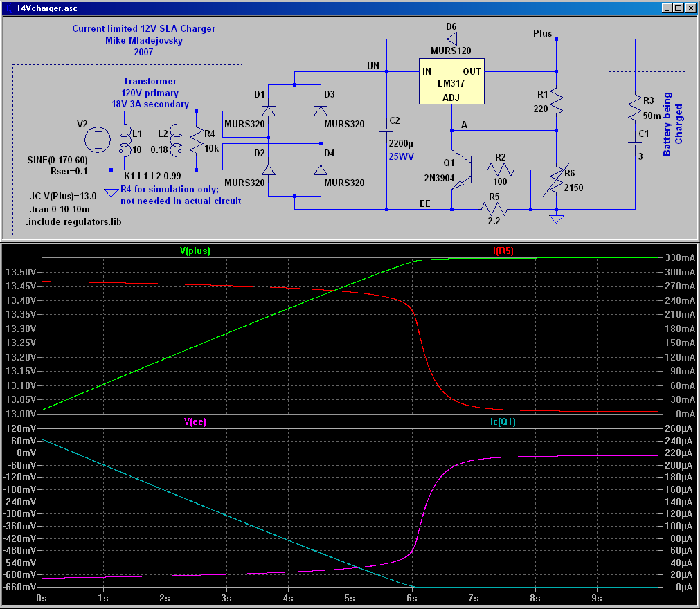Viewport: 700px width, 609px height.
Task: Click the 5s time axis label
Action: 350,599
